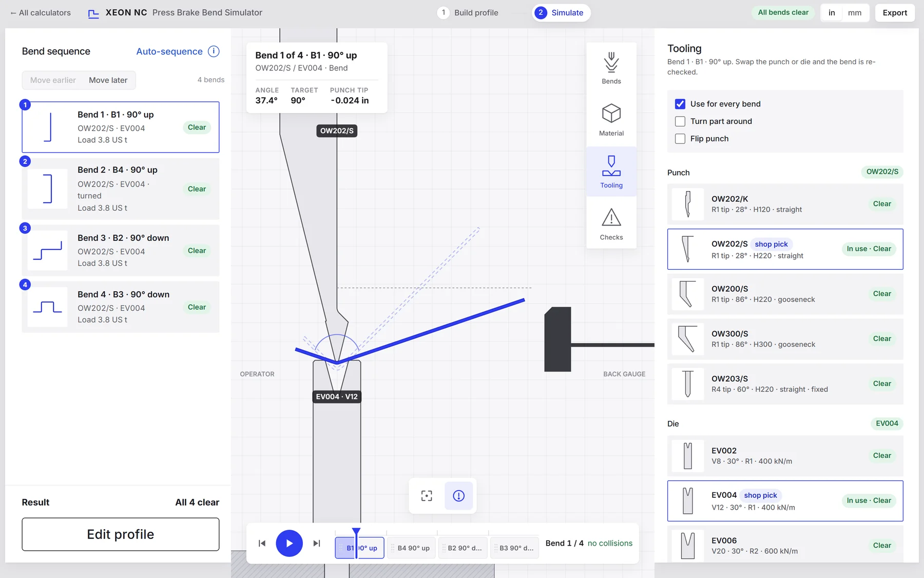Select OW203/S straight fixed punch icon
The height and width of the screenshot is (578, 924).
click(688, 384)
